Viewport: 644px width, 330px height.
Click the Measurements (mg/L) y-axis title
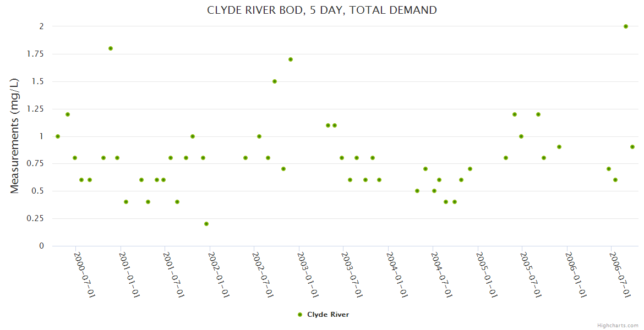click(15, 135)
